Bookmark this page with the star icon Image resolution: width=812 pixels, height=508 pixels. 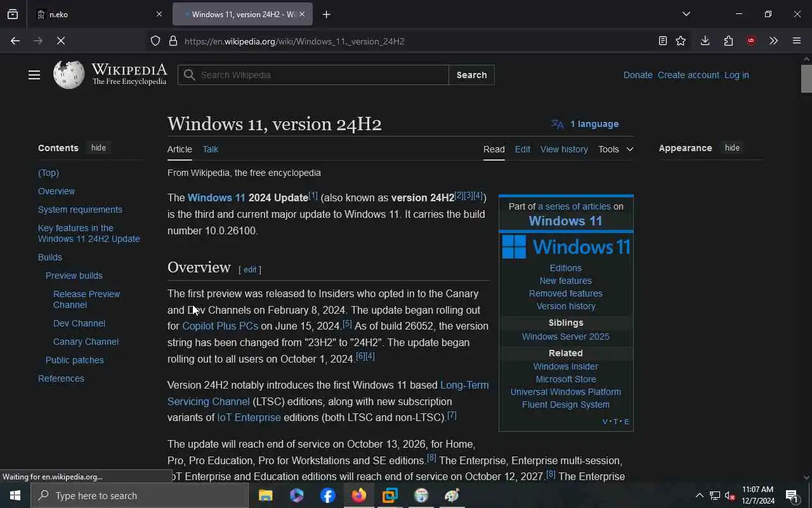(681, 41)
